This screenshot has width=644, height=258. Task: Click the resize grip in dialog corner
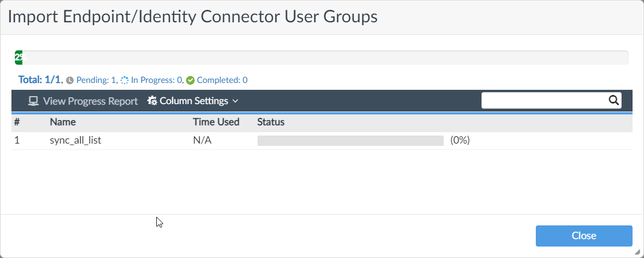pos(638,252)
